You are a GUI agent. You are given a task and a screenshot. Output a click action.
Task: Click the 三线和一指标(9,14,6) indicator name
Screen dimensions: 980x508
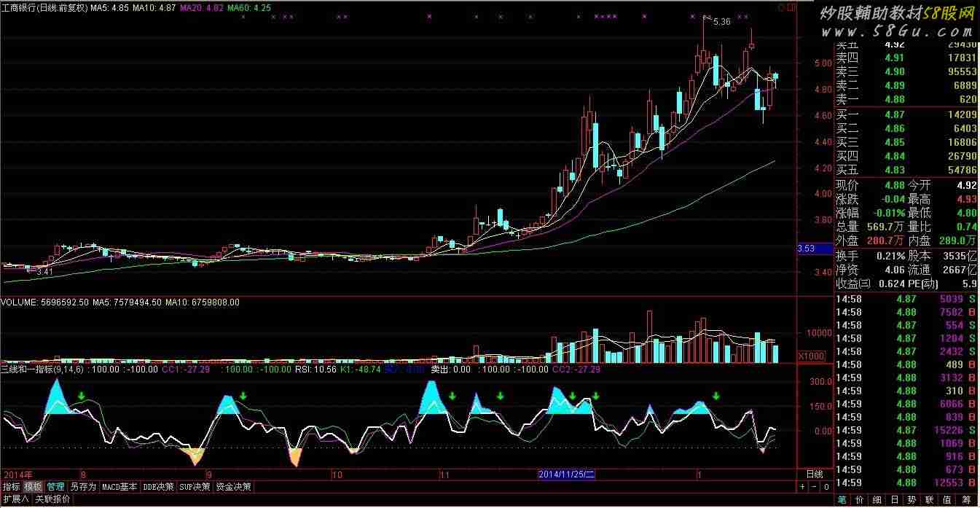click(x=42, y=369)
